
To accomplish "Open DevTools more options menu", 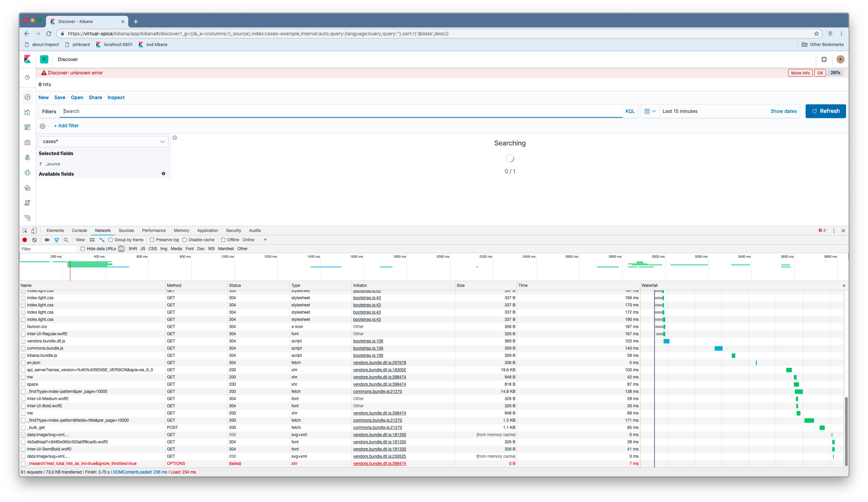I will pyautogui.click(x=834, y=231).
